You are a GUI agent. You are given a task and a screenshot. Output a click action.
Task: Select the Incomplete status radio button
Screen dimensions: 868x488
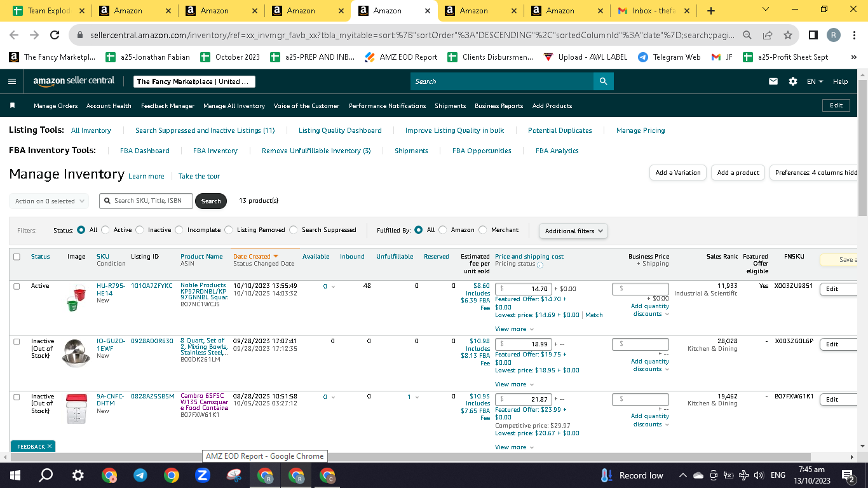point(179,230)
